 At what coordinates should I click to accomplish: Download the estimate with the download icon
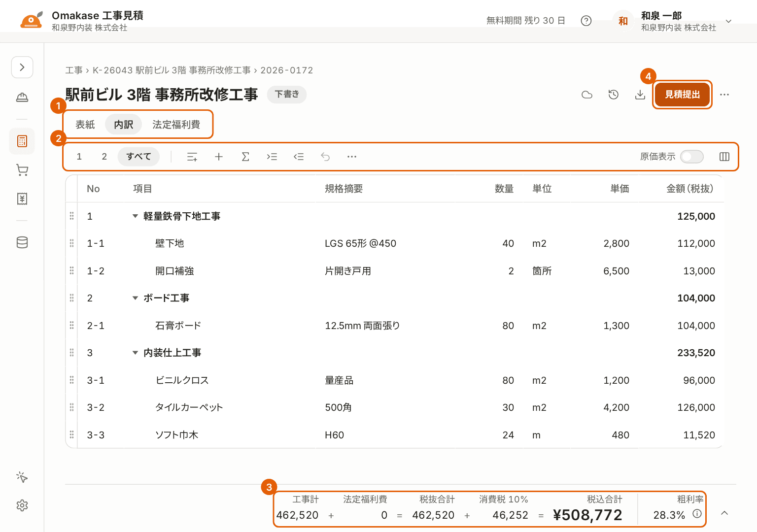[640, 95]
